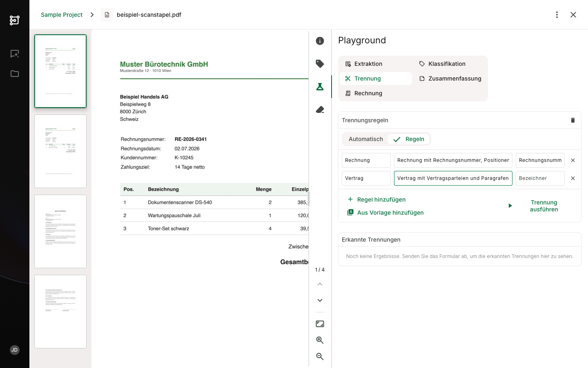
Task: Select the third page thumbnail (Mietvertrag)
Action: point(60,231)
